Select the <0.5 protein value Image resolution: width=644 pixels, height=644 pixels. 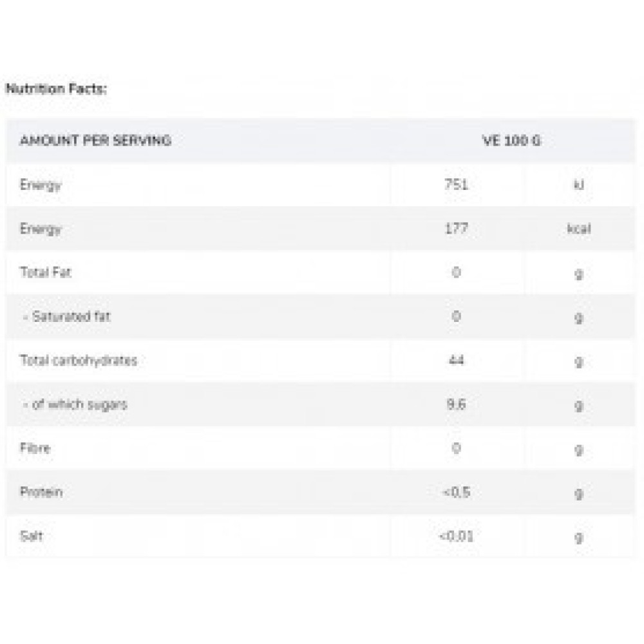pos(456,492)
